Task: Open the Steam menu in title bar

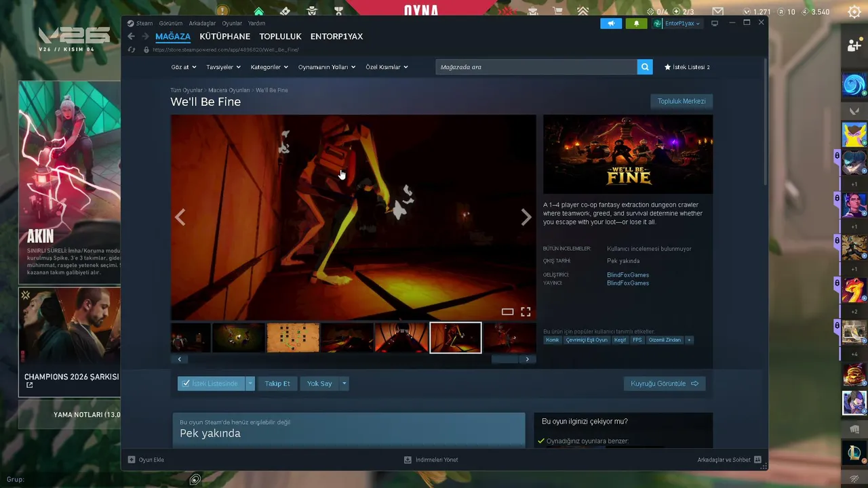Action: coord(144,23)
